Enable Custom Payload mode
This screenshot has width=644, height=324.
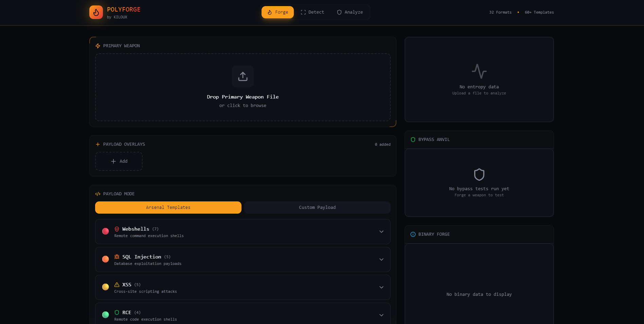pos(317,207)
